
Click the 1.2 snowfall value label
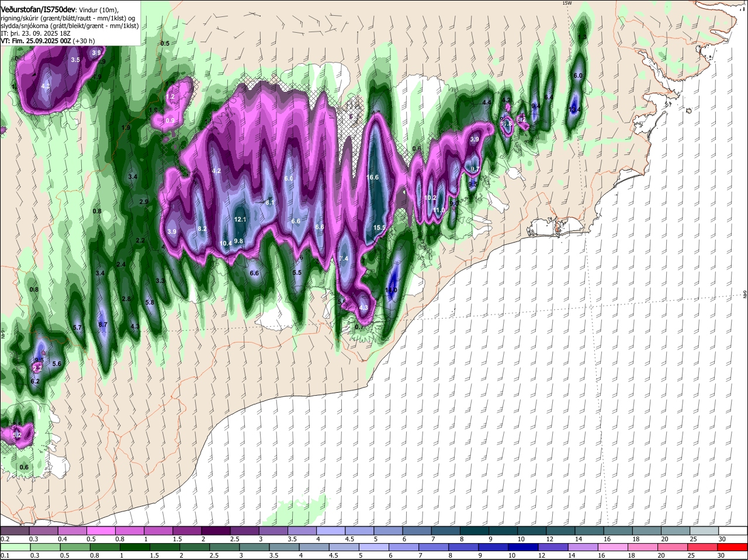[171, 96]
